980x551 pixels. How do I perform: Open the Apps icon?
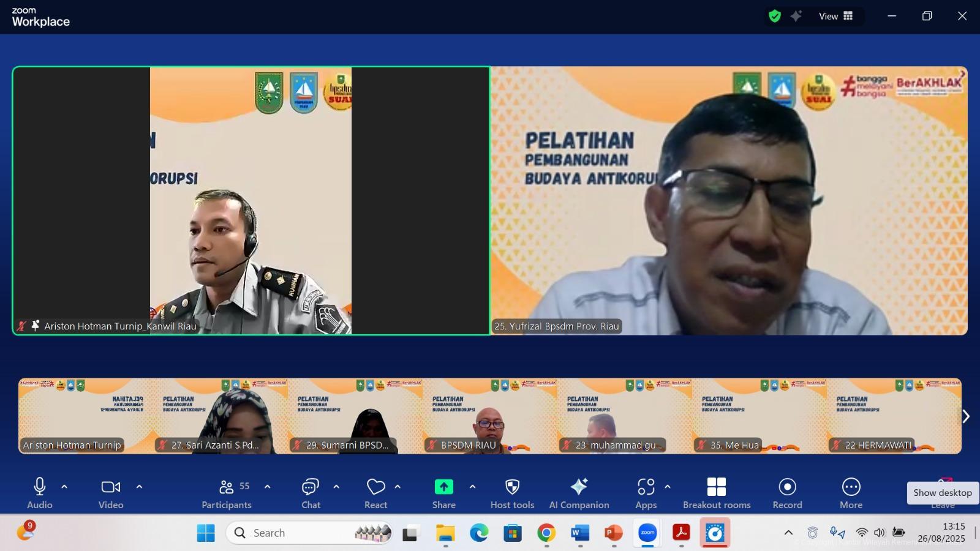click(x=646, y=487)
